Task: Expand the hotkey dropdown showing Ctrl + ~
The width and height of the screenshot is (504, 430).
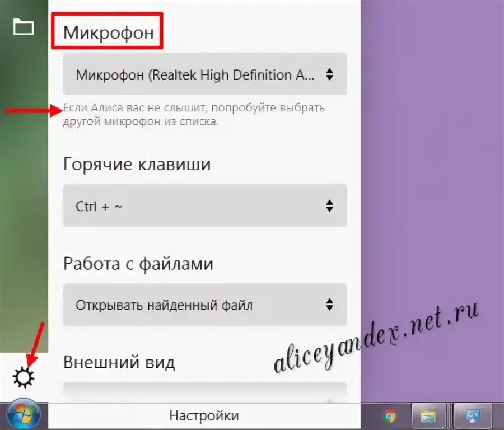Action: coord(204,205)
